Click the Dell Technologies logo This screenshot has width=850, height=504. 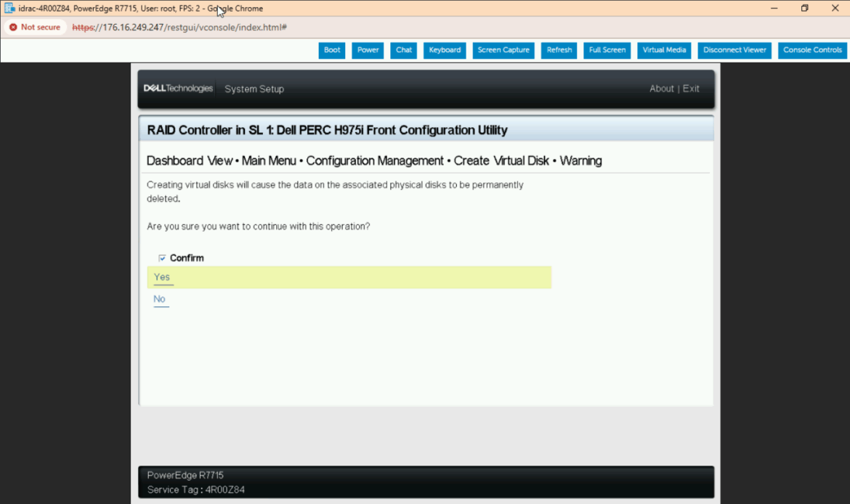(x=178, y=89)
